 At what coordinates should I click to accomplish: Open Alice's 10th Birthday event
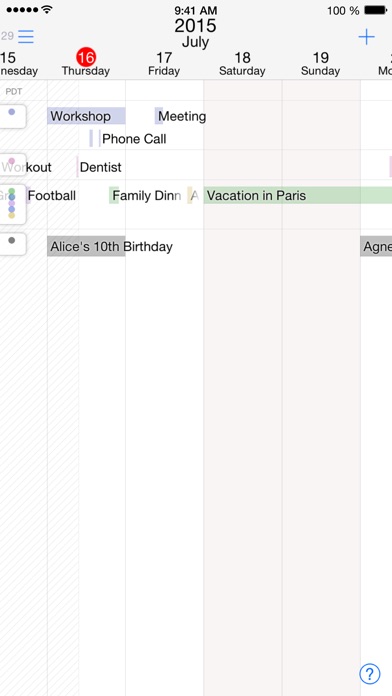pyautogui.click(x=110, y=246)
